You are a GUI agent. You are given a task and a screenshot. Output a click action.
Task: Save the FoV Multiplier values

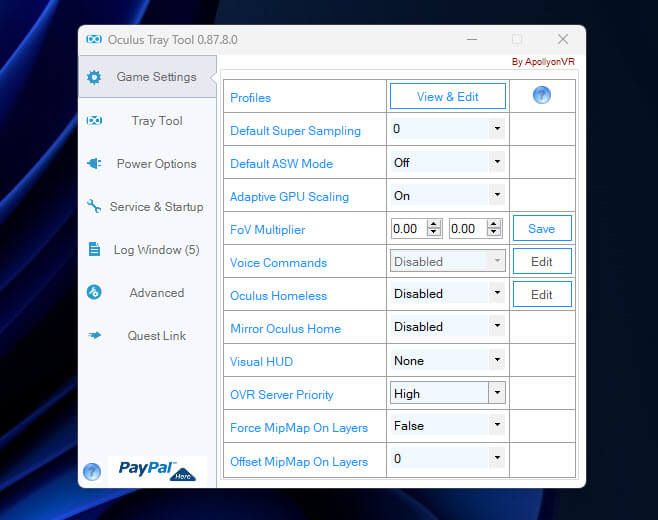[x=542, y=228]
